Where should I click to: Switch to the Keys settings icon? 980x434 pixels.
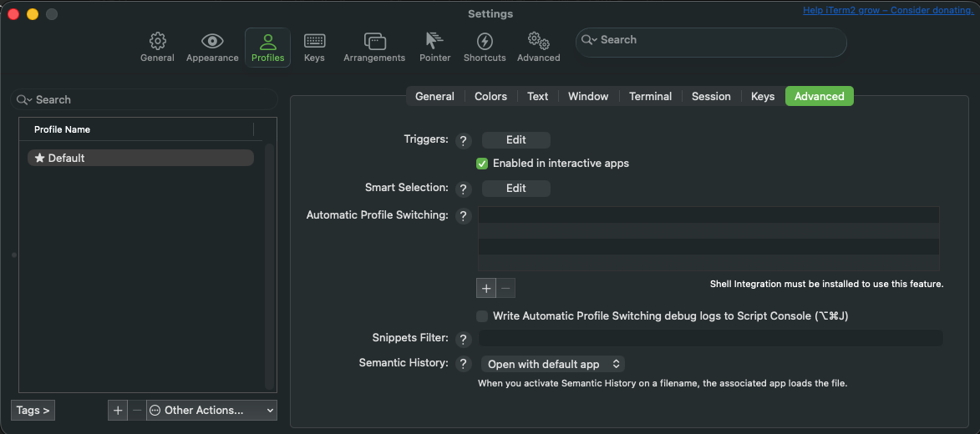[x=314, y=48]
